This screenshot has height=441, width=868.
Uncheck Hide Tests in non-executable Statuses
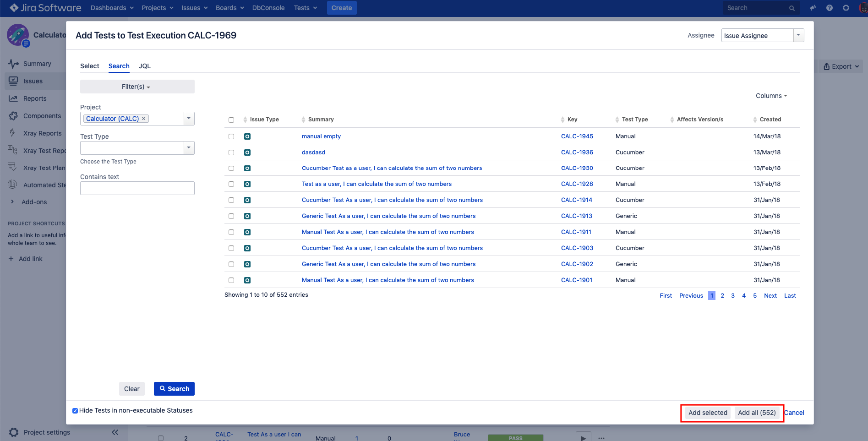[x=75, y=411]
